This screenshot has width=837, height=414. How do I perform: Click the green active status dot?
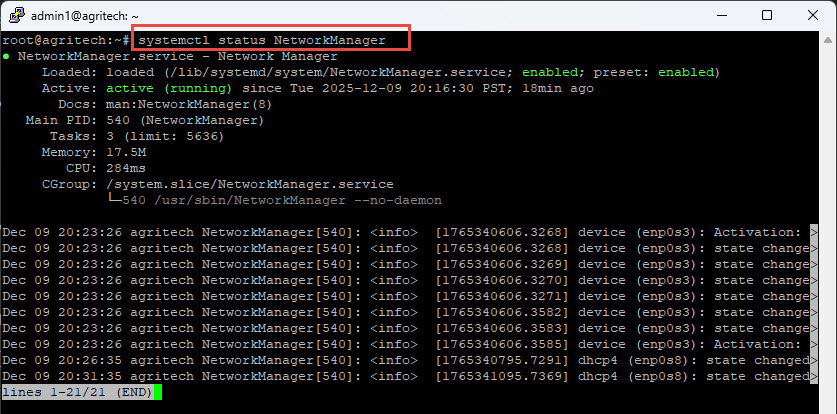click(7, 56)
